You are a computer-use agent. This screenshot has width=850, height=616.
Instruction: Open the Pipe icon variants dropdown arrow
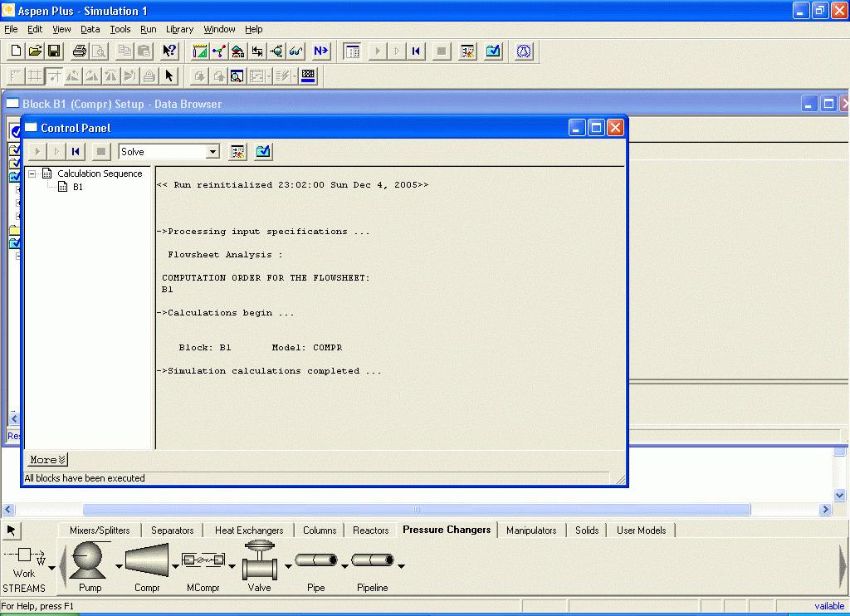[x=344, y=566]
